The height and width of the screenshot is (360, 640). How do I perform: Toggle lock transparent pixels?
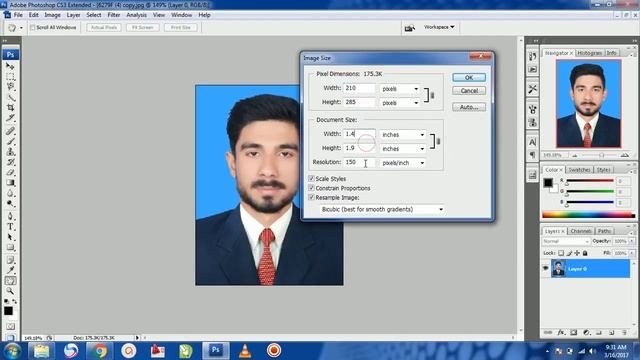click(561, 253)
